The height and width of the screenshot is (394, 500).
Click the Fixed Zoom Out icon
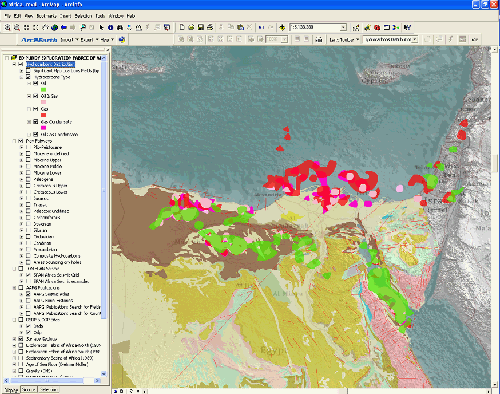point(36,28)
